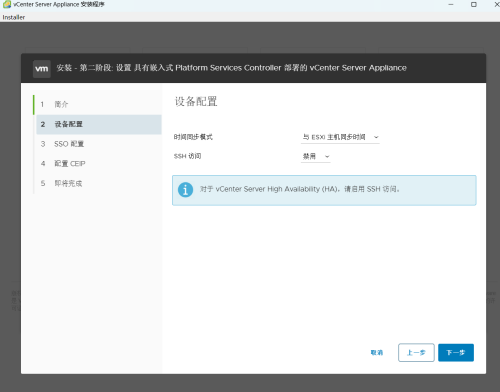
Task: Click the 时间同步模式 label
Action: (193, 137)
